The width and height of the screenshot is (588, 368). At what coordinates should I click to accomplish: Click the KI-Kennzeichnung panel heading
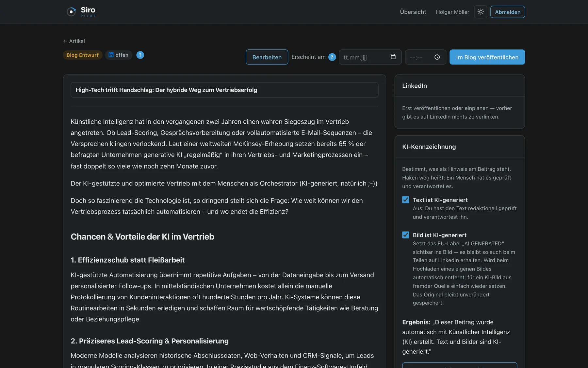pos(429,147)
